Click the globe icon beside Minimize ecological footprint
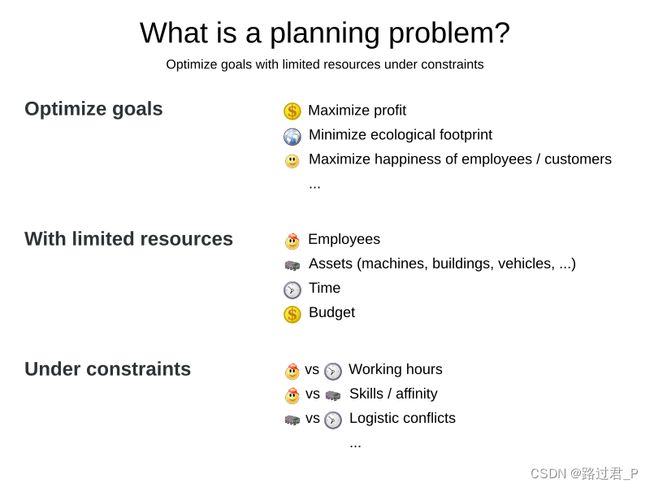 click(292, 136)
